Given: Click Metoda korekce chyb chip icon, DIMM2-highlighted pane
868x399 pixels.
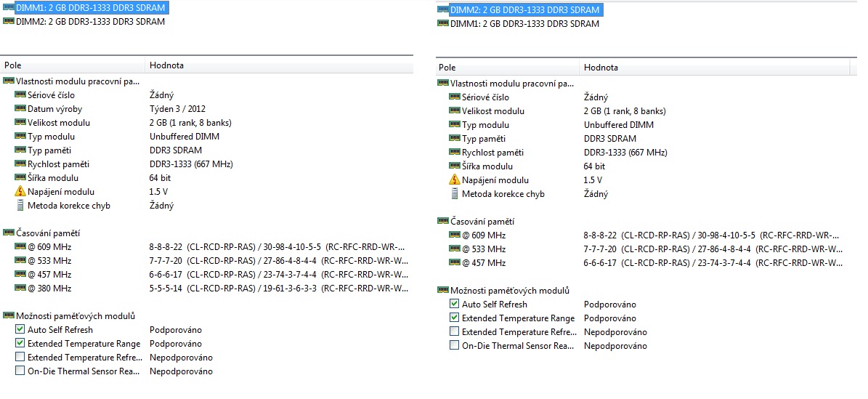Looking at the screenshot, I should [x=455, y=194].
